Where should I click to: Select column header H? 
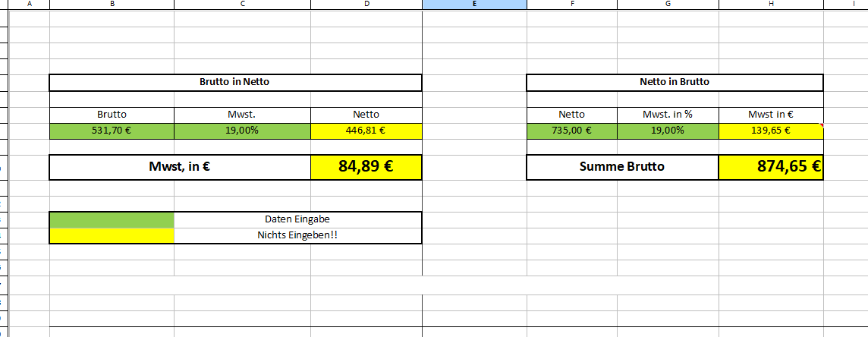pos(771,5)
